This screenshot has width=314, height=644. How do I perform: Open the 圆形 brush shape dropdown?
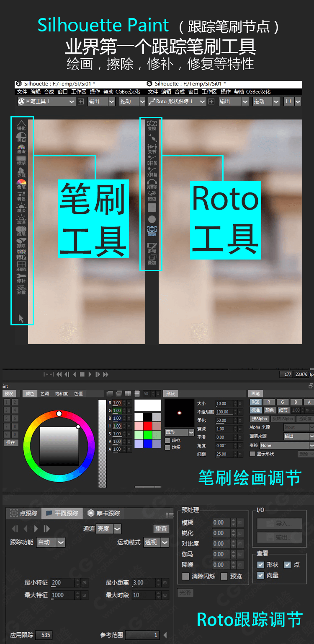click(179, 432)
